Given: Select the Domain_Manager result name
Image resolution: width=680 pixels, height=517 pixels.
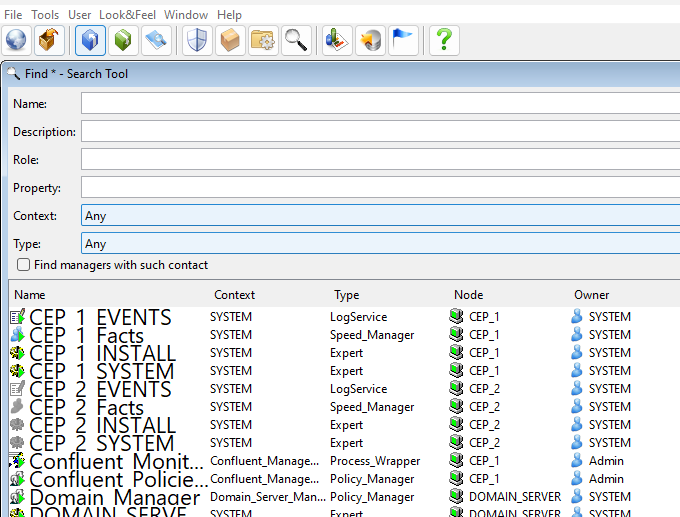Looking at the screenshot, I should (x=115, y=497).
